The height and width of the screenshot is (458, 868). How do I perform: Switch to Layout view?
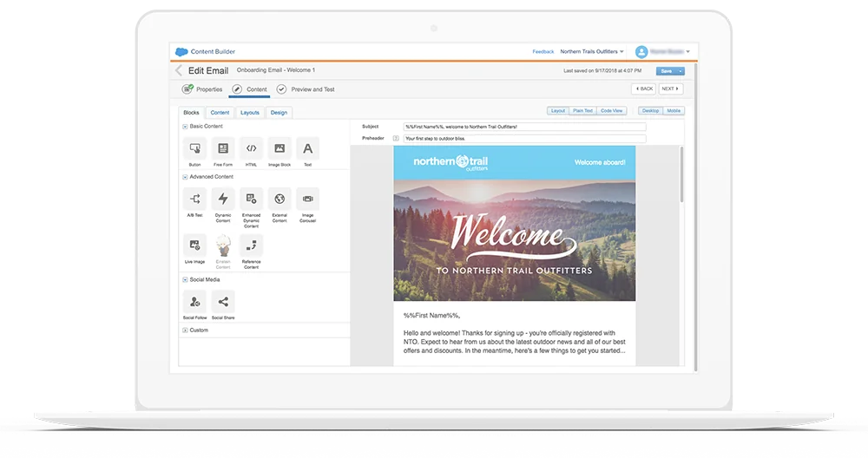[x=558, y=111]
